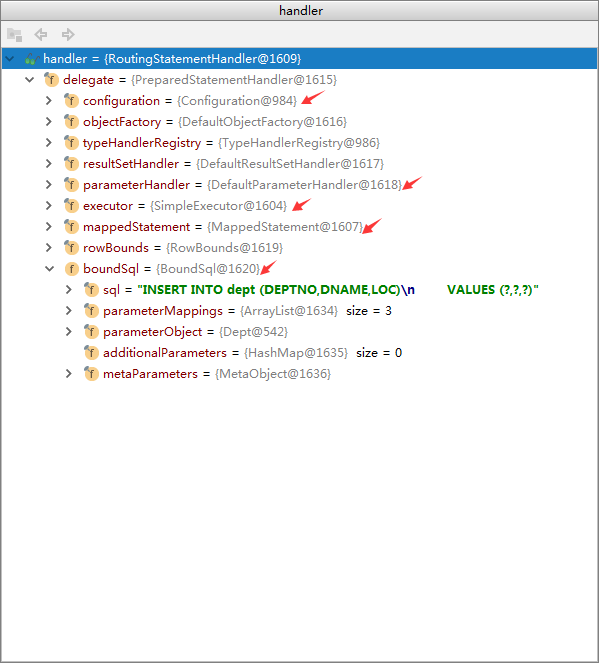
Task: Click the field icon beside parameterObject
Action: pos(91,332)
